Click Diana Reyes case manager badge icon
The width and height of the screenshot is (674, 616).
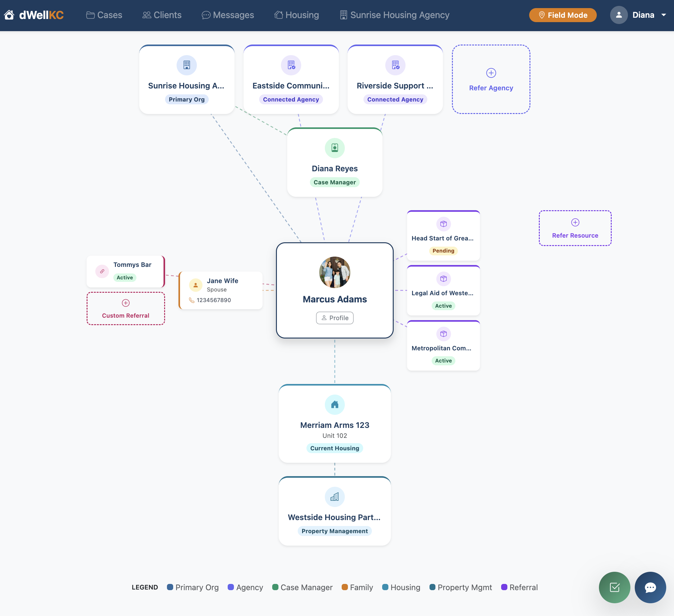click(x=335, y=148)
